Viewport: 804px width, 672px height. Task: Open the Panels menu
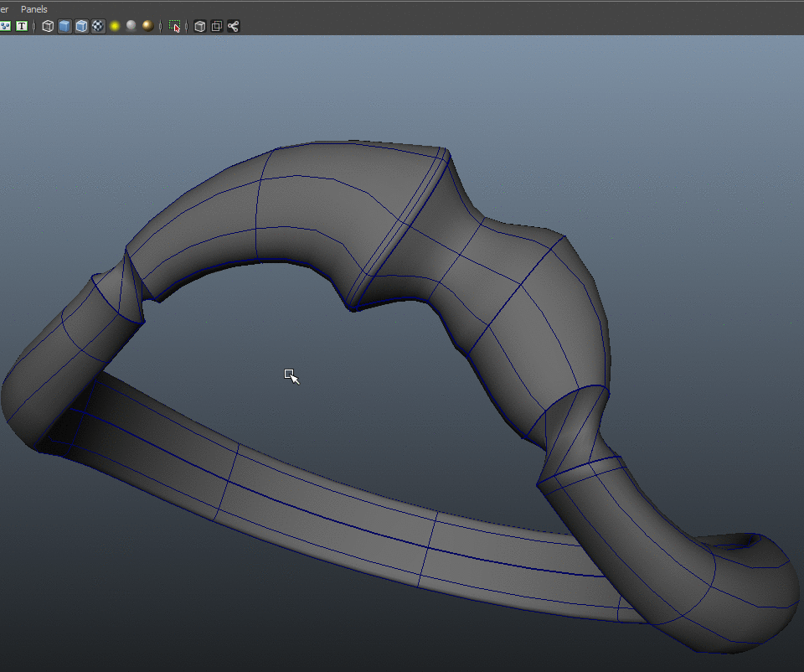pyautogui.click(x=34, y=9)
